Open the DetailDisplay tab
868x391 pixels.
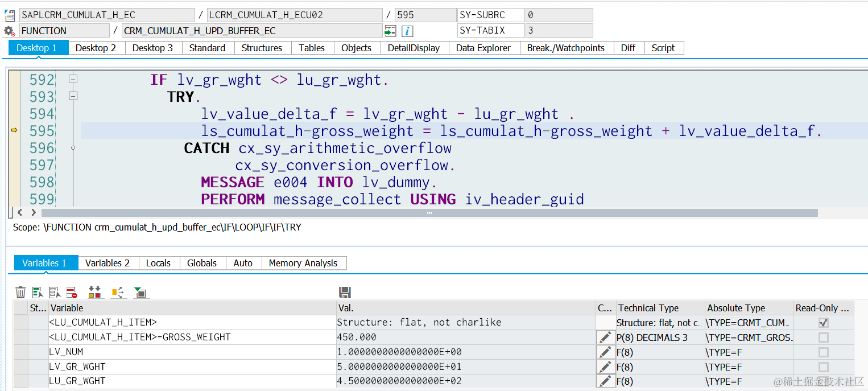[x=414, y=48]
